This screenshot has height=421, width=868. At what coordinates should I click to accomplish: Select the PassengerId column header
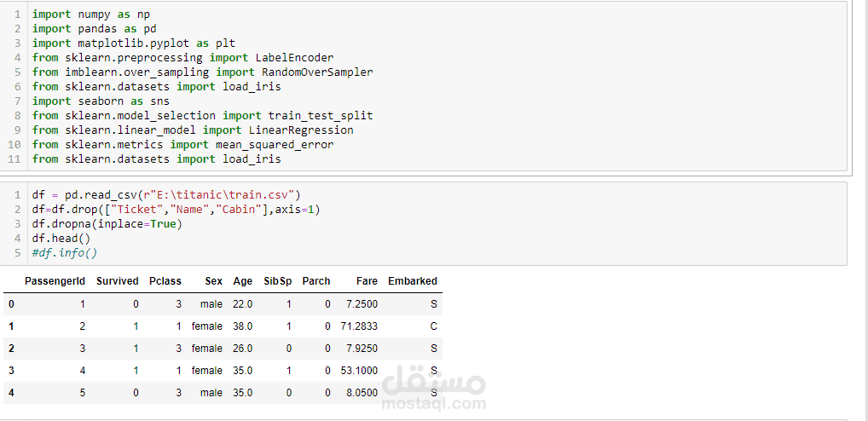coord(55,281)
